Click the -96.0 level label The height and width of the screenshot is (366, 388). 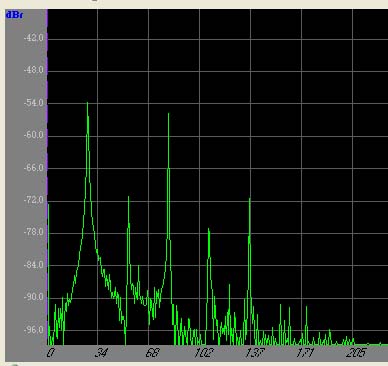point(34,330)
